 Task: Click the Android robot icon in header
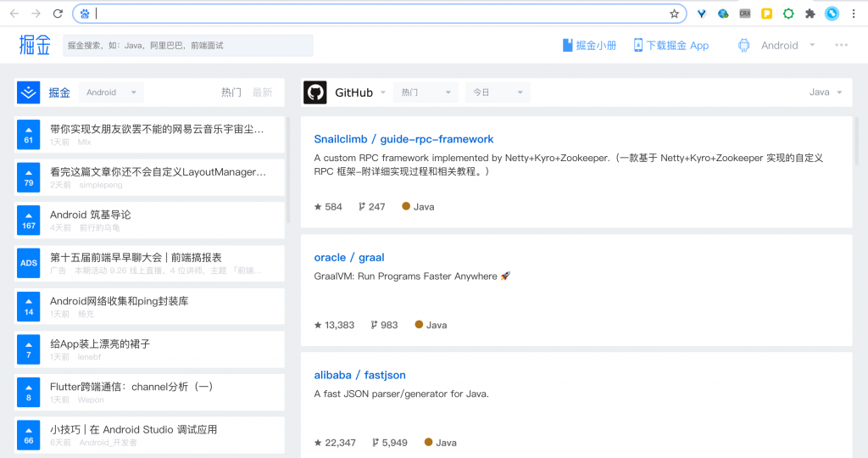click(744, 46)
